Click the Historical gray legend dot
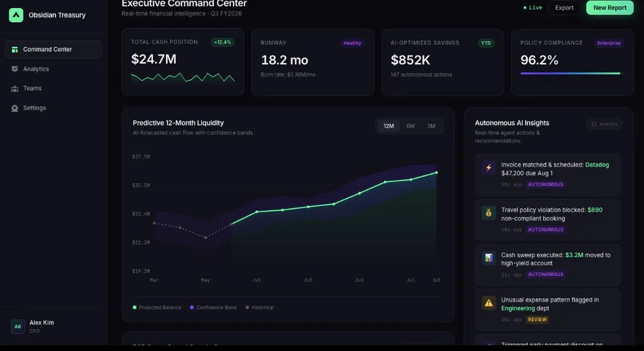644x351 pixels. pos(247,307)
